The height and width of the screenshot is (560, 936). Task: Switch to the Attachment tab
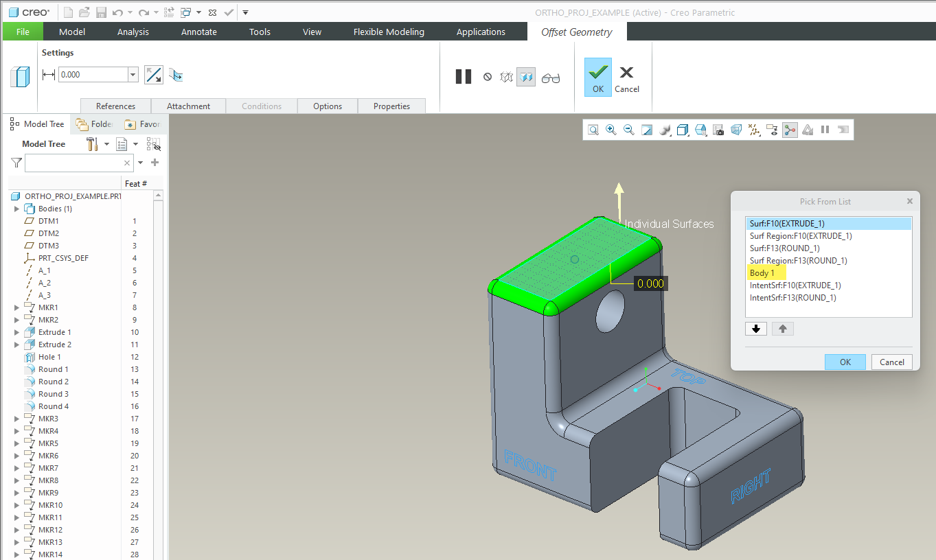point(190,106)
